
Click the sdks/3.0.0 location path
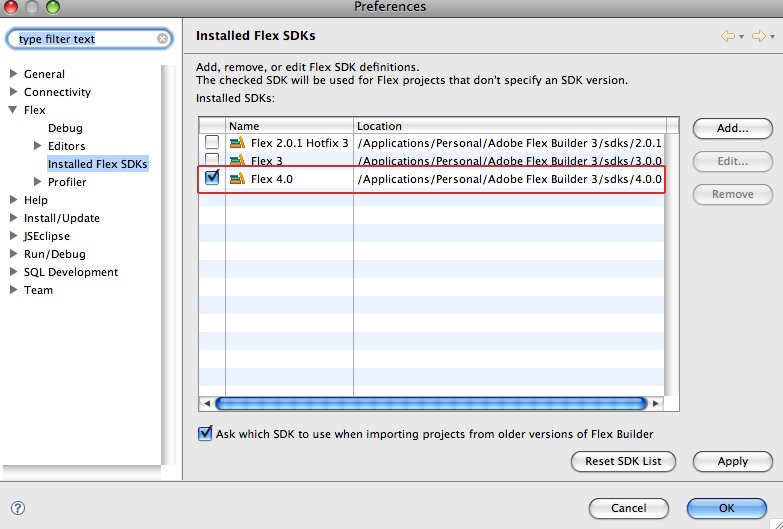(510, 161)
